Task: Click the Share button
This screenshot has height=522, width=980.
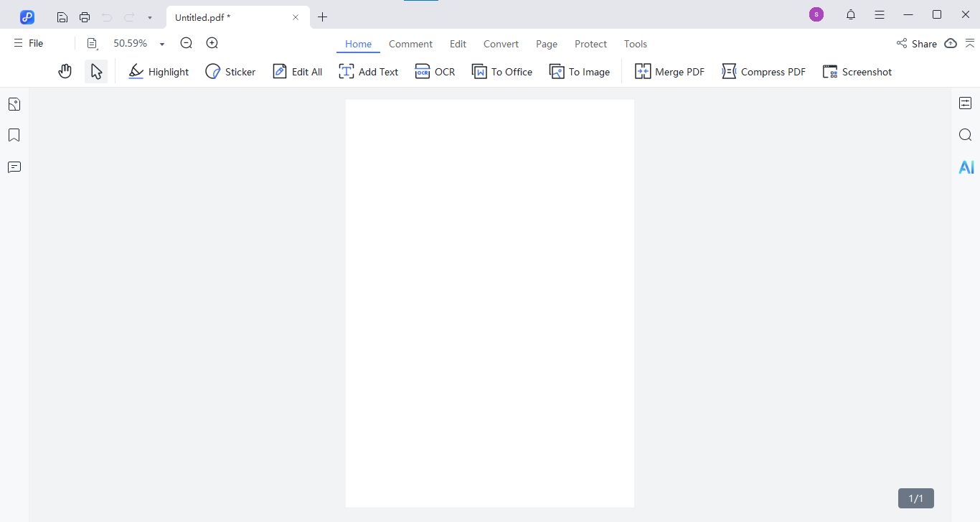Action: click(x=918, y=43)
